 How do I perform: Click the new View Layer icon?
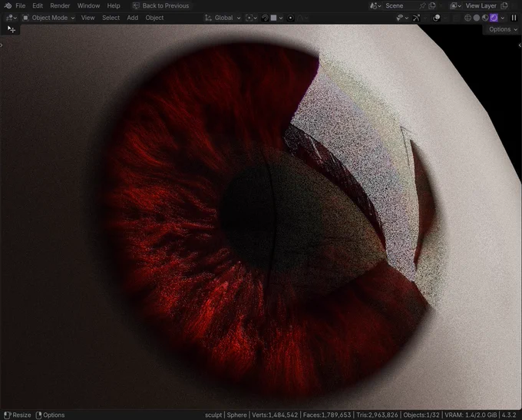504,5
